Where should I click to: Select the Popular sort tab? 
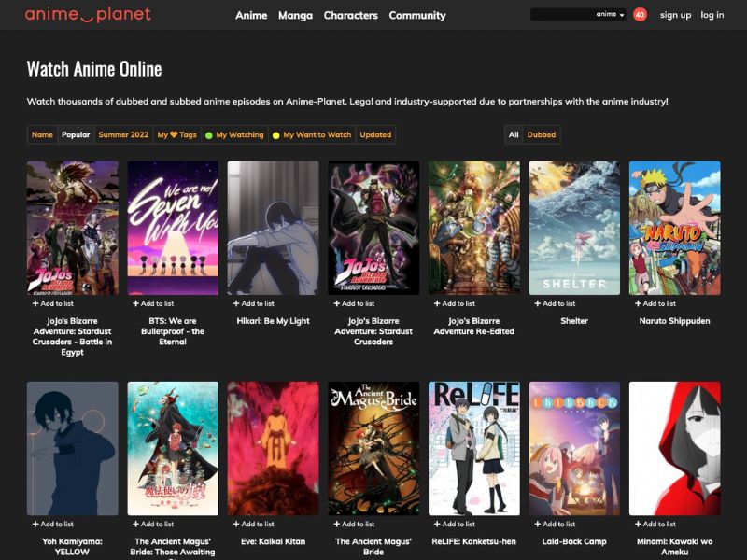(76, 134)
